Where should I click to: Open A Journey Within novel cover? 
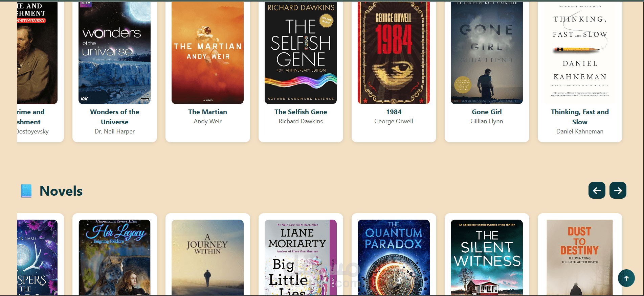pyautogui.click(x=207, y=257)
